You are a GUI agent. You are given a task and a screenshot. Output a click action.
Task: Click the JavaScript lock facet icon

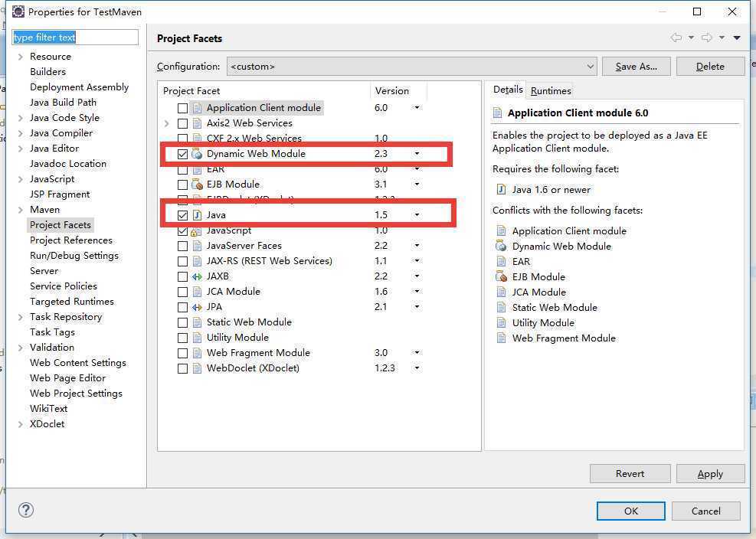195,231
